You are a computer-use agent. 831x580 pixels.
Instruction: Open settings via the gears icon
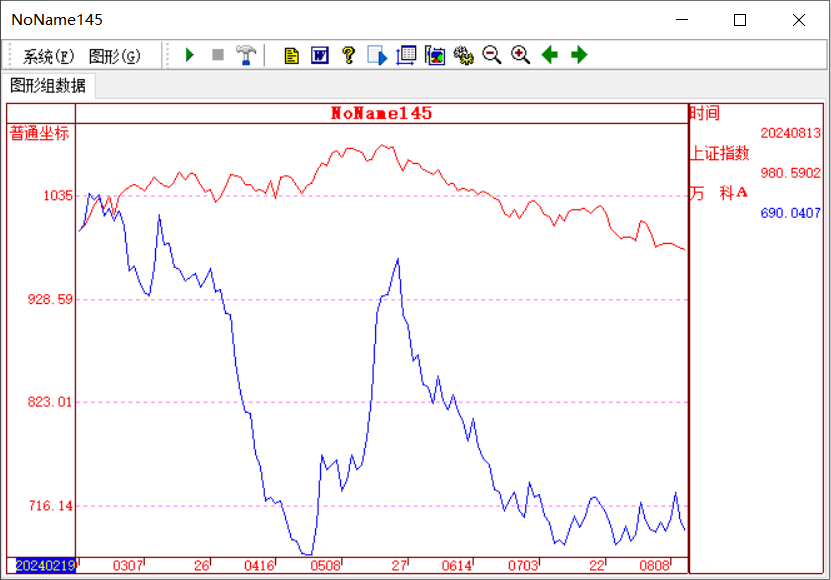click(463, 55)
